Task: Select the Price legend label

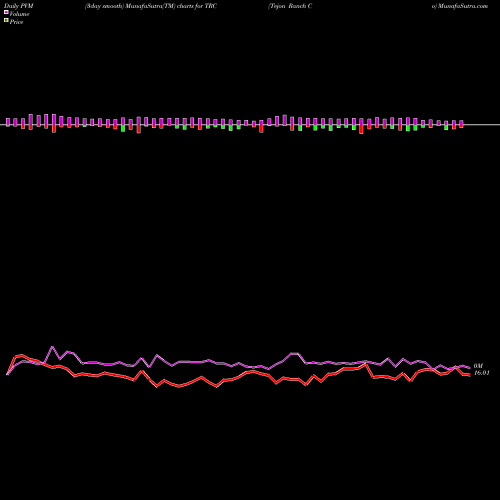Action: point(16,22)
